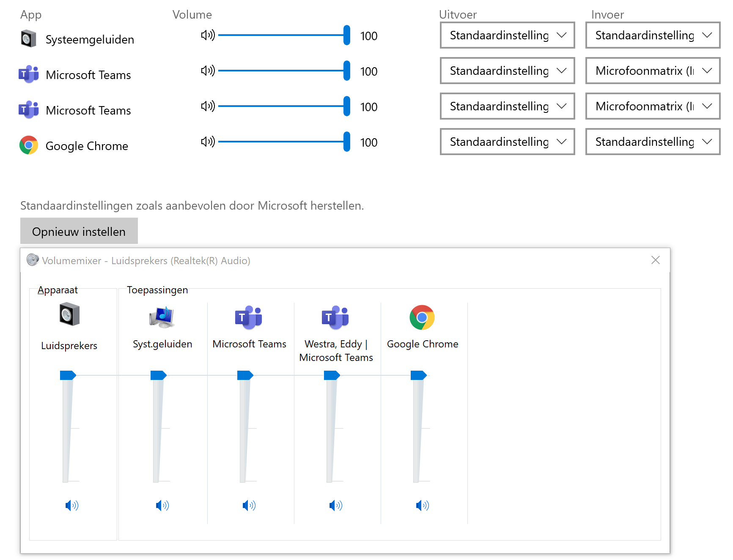Screen dimensions: 733x560
Task: Click the Luidsprekers device label
Action: coord(69,346)
